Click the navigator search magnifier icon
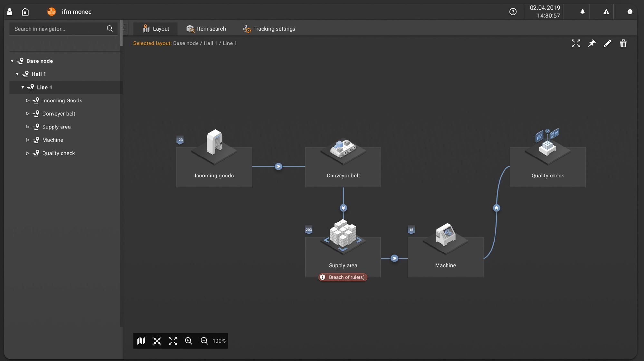This screenshot has height=361, width=644. pos(110,29)
